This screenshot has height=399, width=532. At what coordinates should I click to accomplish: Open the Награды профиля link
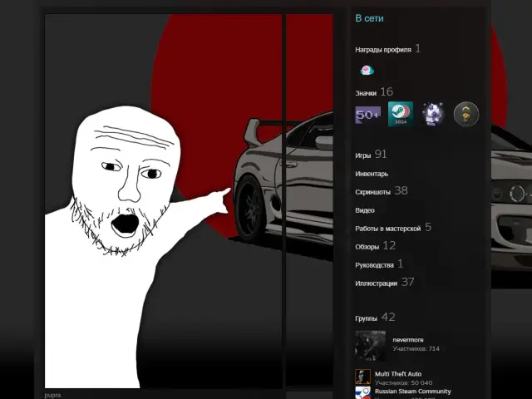pyautogui.click(x=382, y=50)
